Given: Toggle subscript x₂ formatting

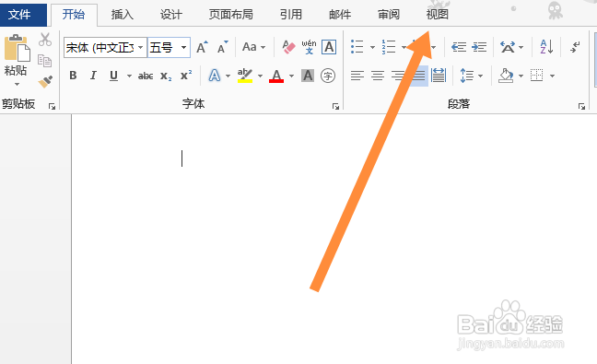Looking at the screenshot, I should 166,76.
